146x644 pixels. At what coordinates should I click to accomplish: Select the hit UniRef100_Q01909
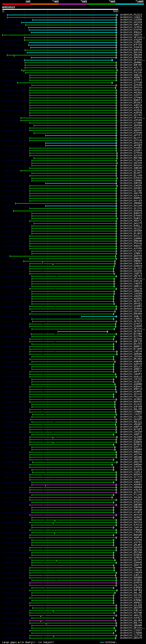(x=131, y=70)
